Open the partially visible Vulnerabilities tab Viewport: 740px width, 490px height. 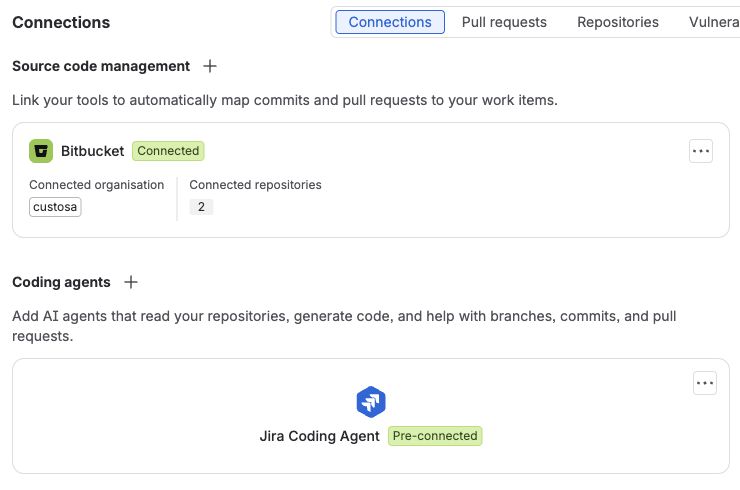click(714, 22)
